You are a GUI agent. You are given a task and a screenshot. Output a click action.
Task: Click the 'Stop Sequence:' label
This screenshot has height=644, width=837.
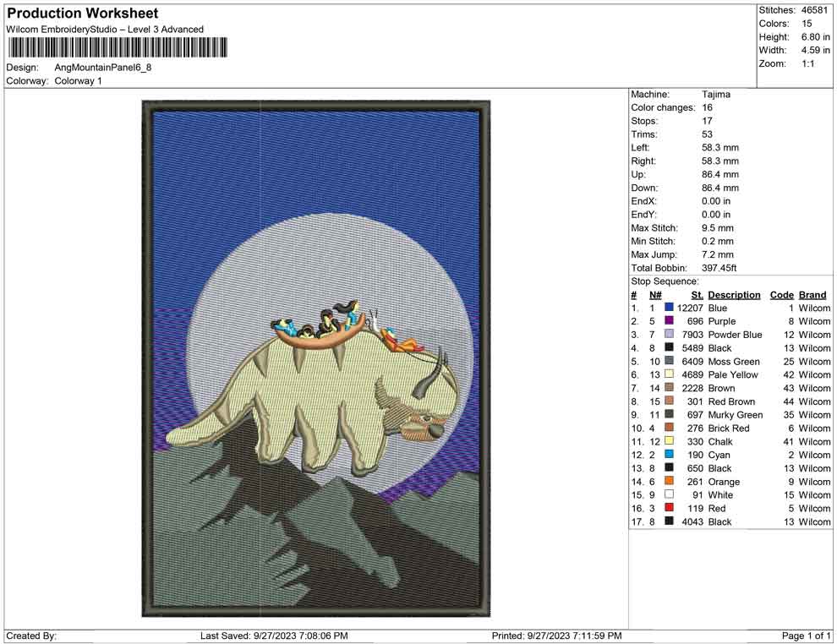click(x=665, y=281)
